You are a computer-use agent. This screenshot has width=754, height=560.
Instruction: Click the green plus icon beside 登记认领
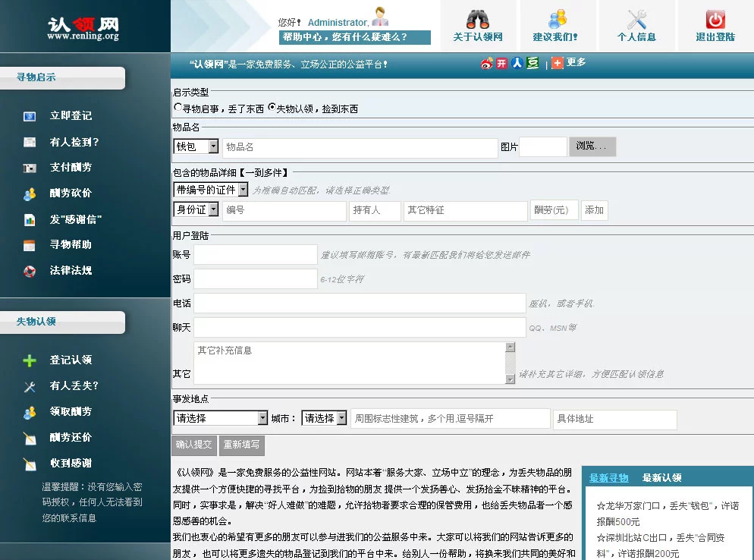click(30, 360)
